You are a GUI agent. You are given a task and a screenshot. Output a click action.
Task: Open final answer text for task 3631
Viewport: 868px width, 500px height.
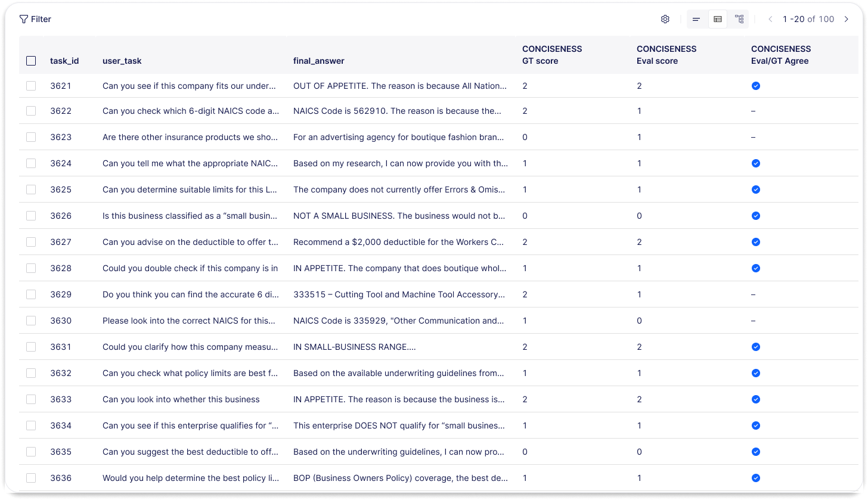point(355,347)
